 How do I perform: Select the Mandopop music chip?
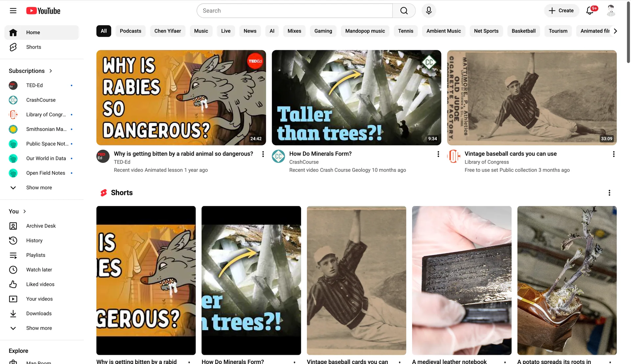(365, 31)
